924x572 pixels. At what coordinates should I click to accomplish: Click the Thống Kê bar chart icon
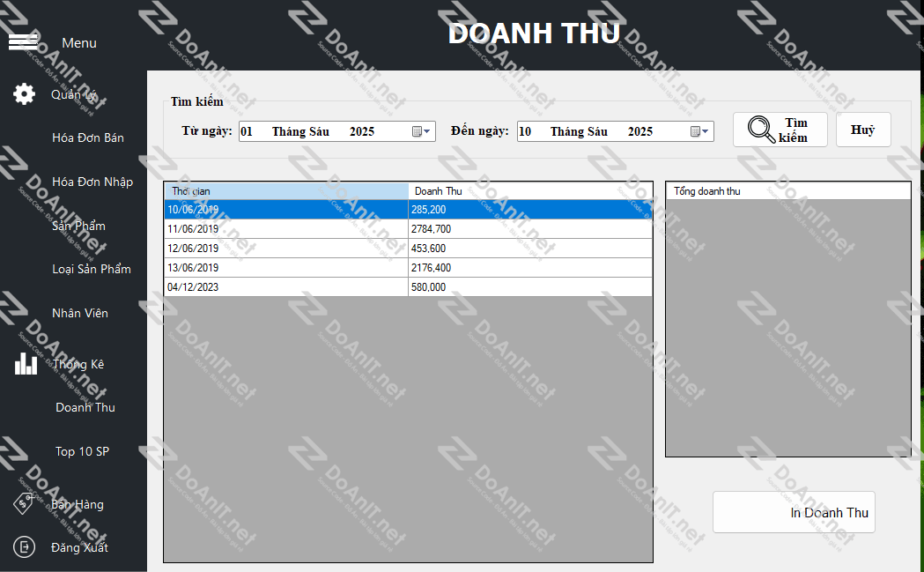tap(26, 363)
